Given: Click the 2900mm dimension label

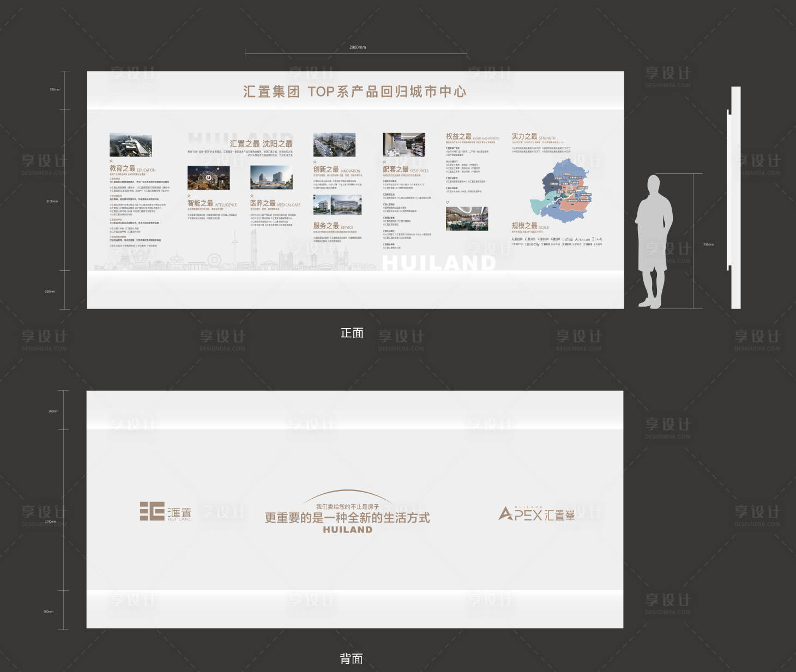Looking at the screenshot, I should coord(358,47).
